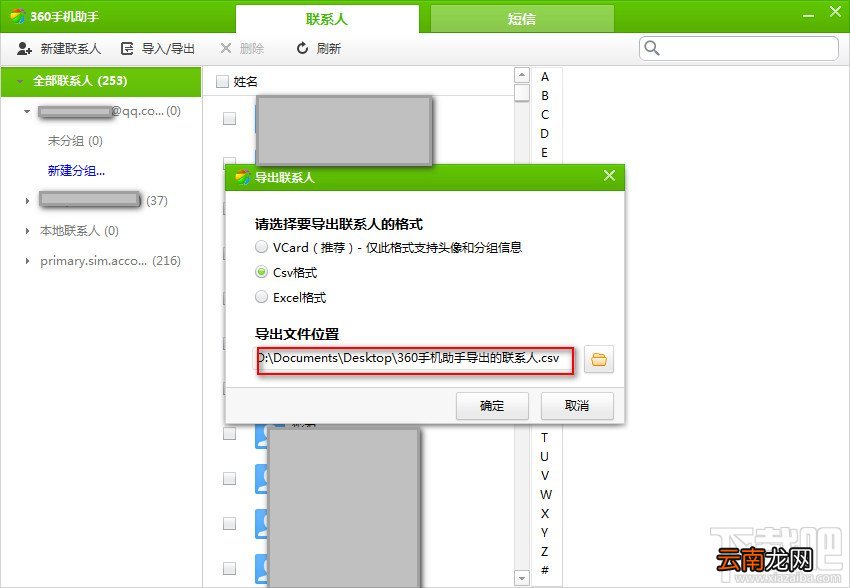Viewport: 850px width, 588px height.
Task: Open the 导入/导出 toolbar item
Action: (157, 49)
